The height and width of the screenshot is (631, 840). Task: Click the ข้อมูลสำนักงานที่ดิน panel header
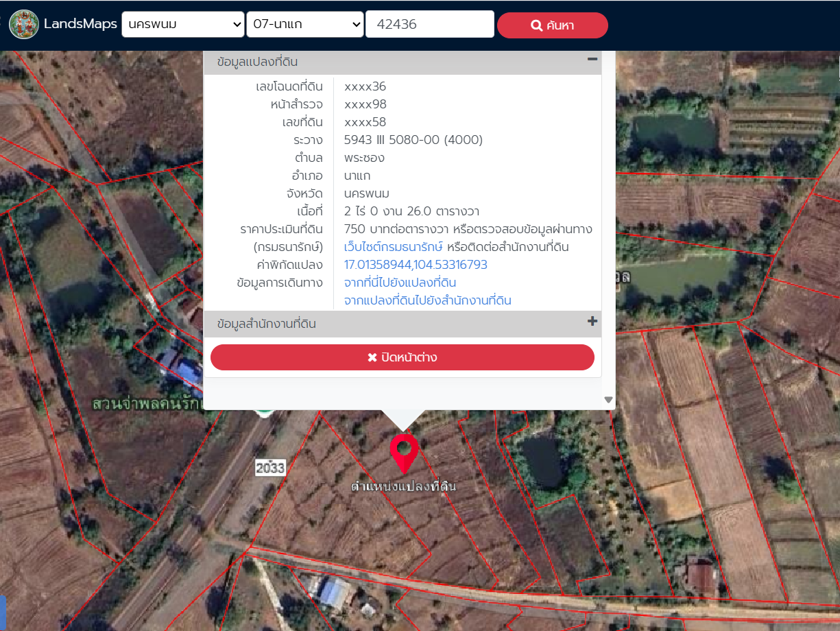tap(403, 324)
